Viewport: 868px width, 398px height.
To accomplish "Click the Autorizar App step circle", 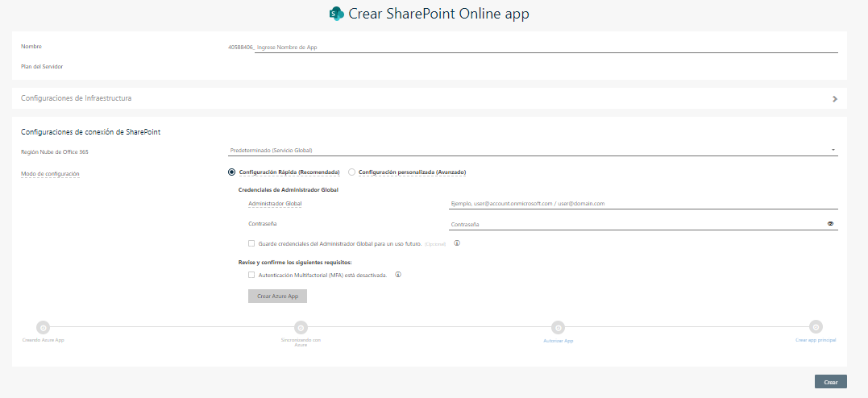I will tap(558, 328).
